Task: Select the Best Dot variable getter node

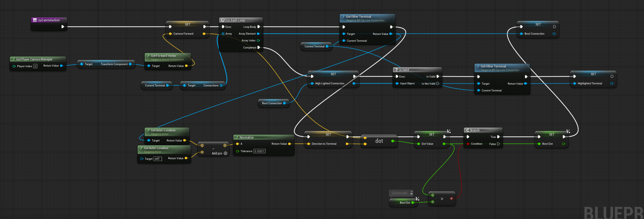Action: (403, 203)
